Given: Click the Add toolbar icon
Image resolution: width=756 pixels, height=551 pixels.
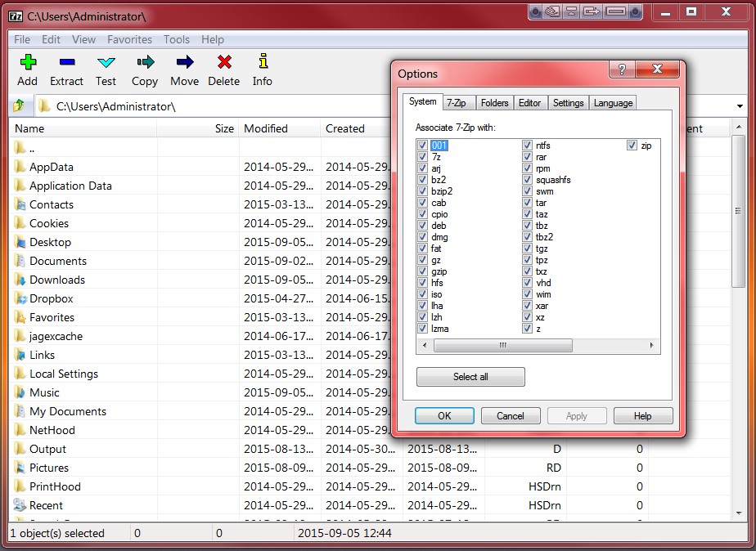Looking at the screenshot, I should [28, 63].
